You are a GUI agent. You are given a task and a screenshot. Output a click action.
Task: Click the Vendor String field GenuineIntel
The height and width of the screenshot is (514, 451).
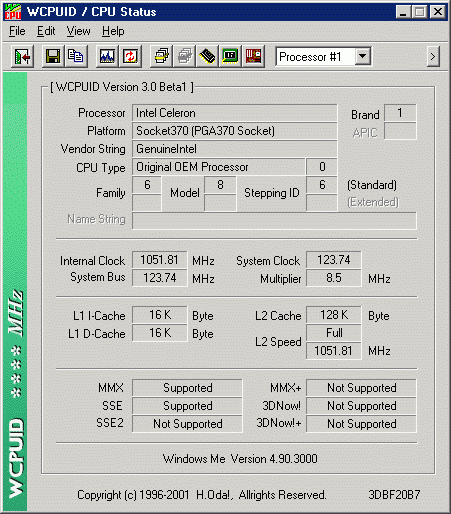click(x=235, y=149)
